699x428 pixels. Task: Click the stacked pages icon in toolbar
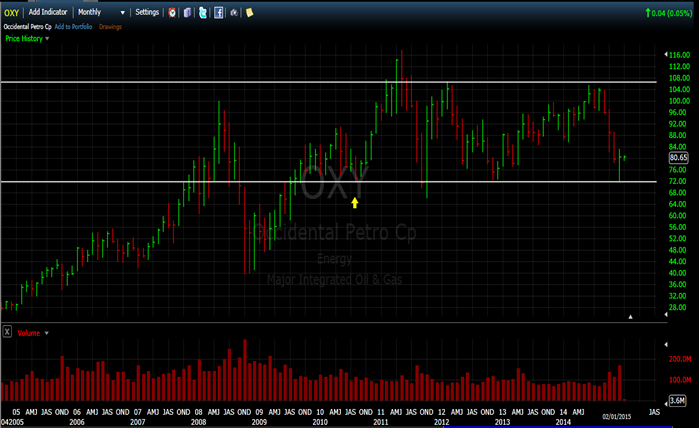pos(187,12)
